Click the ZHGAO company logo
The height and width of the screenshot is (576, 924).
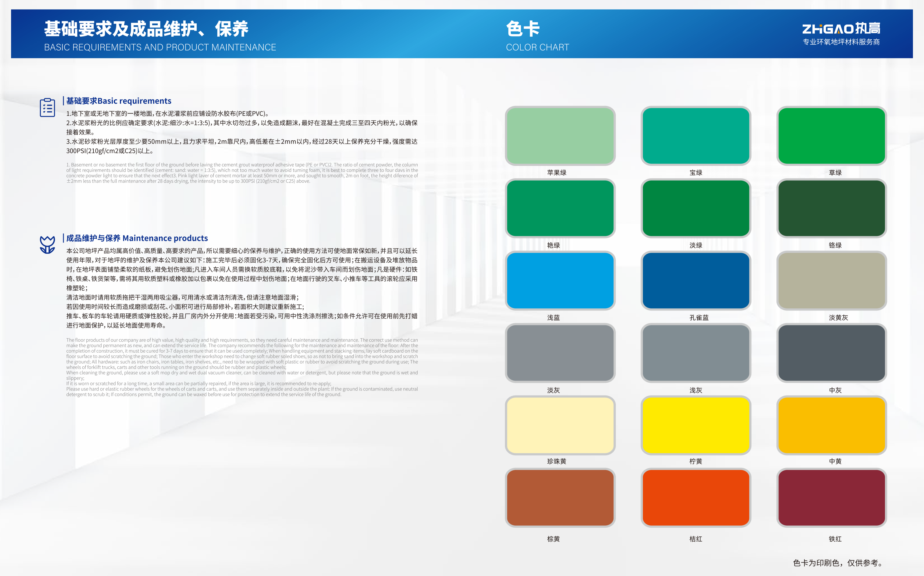841,29
